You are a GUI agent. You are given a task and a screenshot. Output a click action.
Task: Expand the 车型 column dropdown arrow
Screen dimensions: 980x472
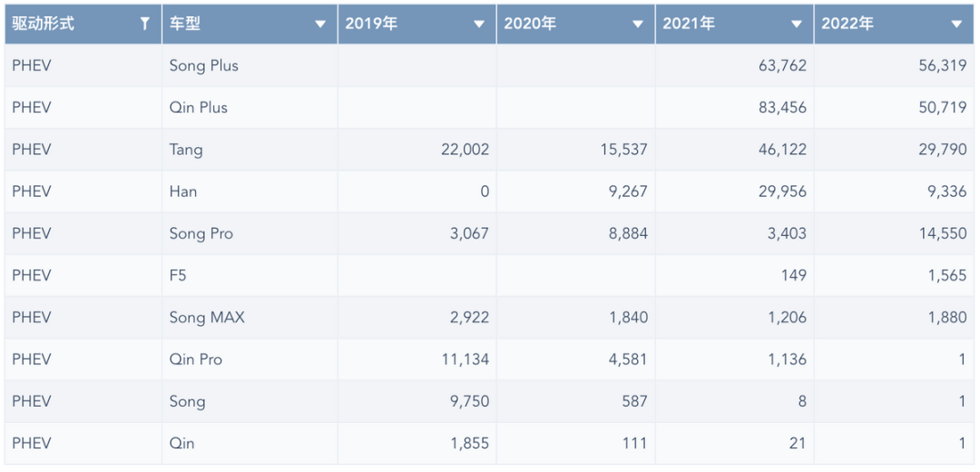(x=320, y=25)
